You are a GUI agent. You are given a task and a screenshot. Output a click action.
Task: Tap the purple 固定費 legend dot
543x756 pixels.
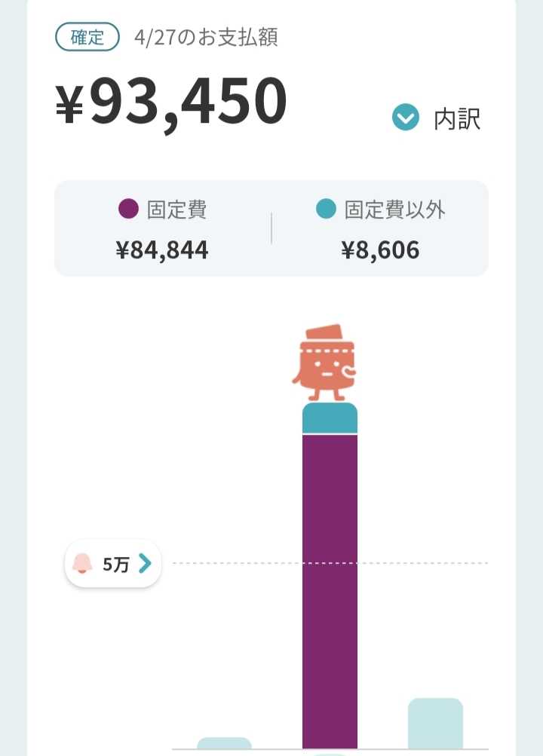(x=128, y=209)
